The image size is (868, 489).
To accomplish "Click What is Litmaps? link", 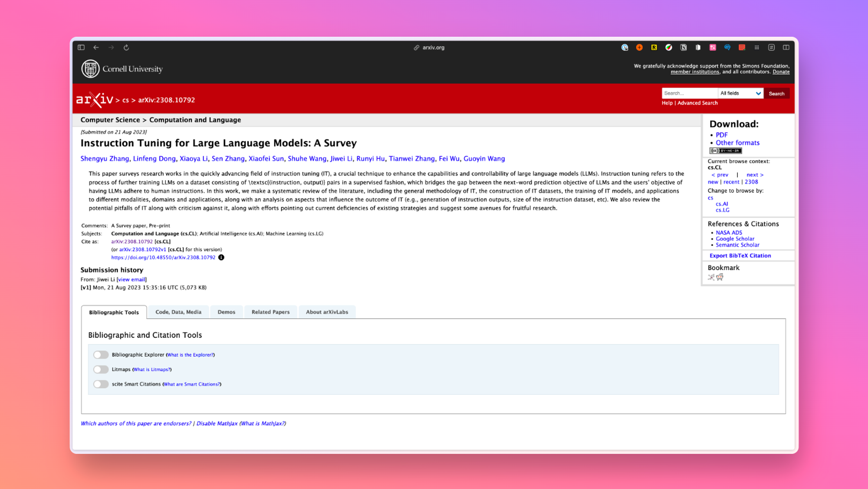I will click(152, 370).
